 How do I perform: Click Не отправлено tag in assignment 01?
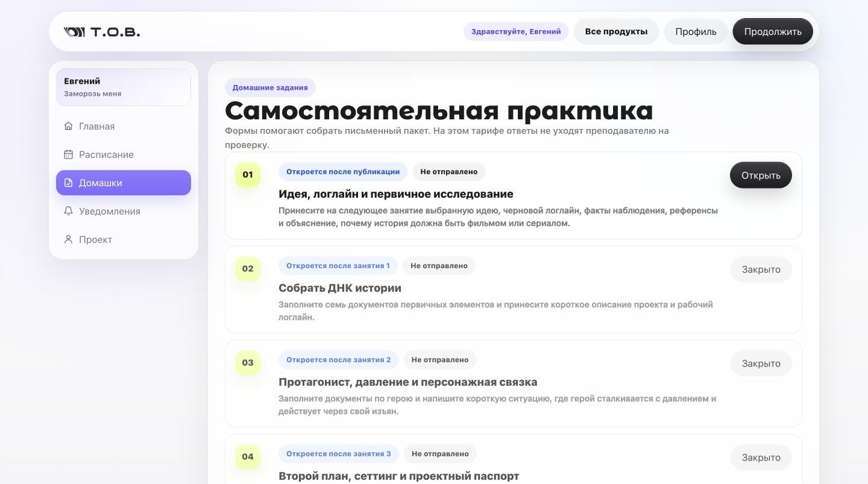pos(449,172)
